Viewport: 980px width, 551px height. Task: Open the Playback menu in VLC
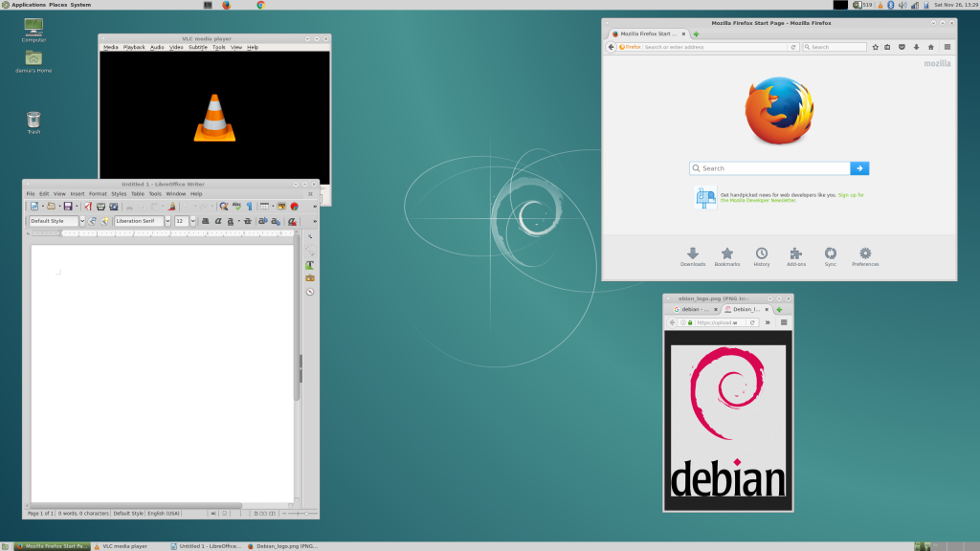pos(134,47)
